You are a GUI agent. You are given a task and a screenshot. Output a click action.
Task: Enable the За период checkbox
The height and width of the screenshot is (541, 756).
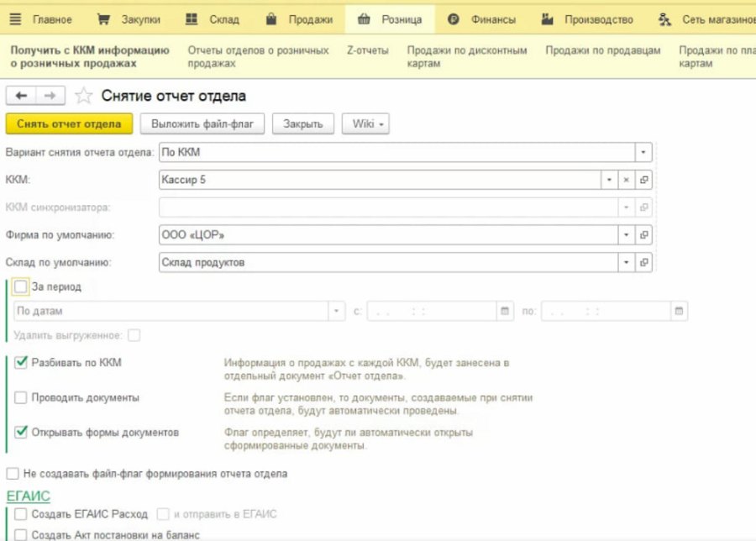click(20, 287)
